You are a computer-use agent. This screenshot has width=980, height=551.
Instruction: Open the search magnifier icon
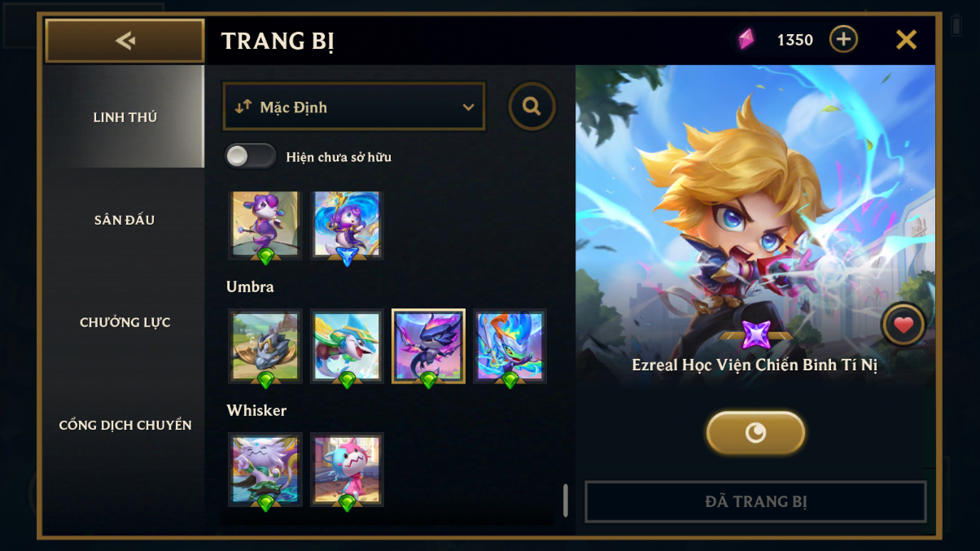pyautogui.click(x=532, y=107)
